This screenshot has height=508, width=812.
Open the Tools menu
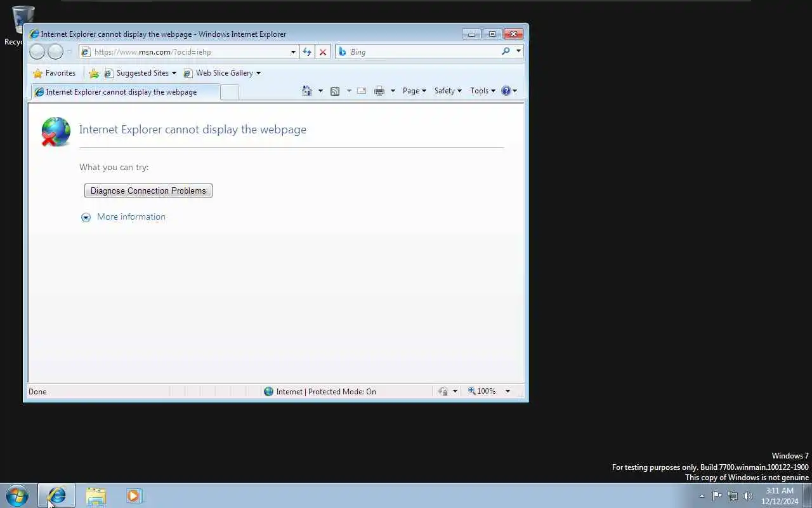tap(483, 91)
